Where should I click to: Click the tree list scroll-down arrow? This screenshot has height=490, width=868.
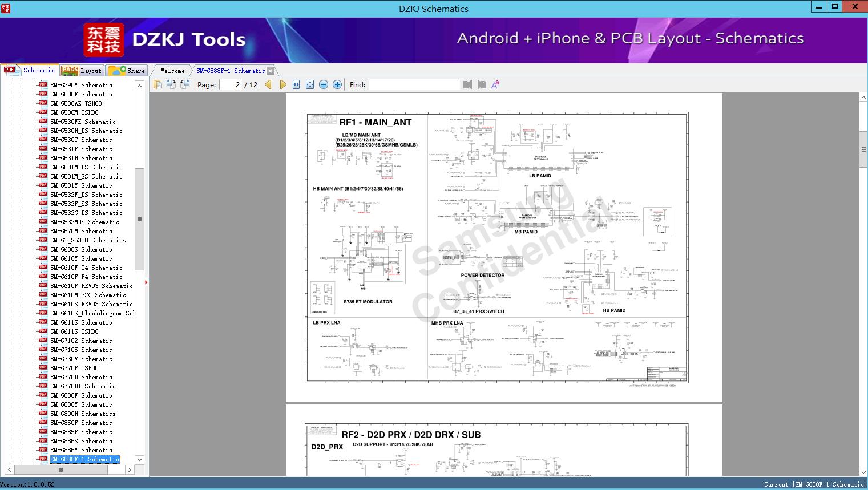click(139, 460)
